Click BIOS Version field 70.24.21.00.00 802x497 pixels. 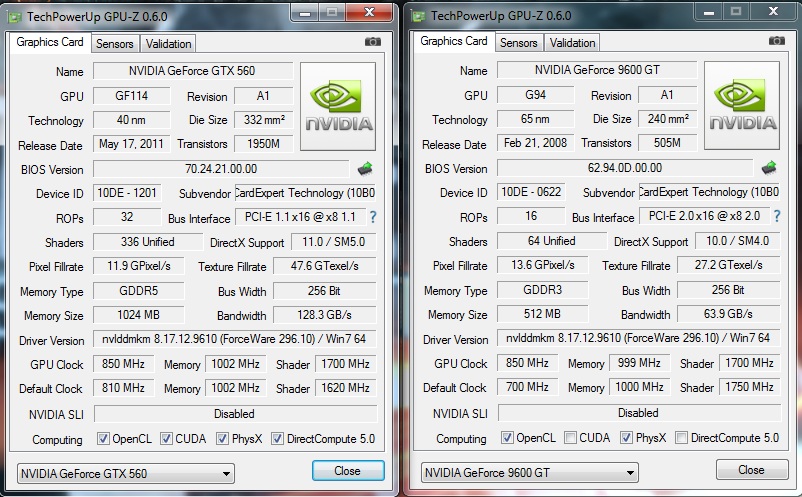[221, 169]
